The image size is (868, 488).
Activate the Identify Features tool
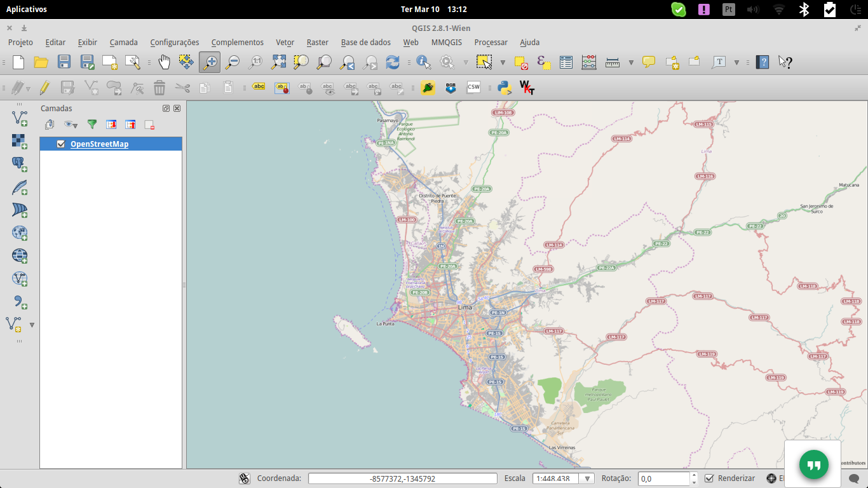pos(423,62)
